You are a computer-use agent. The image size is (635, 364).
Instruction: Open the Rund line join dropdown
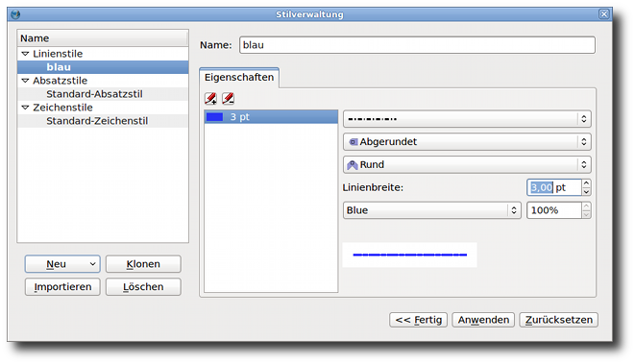tap(467, 165)
